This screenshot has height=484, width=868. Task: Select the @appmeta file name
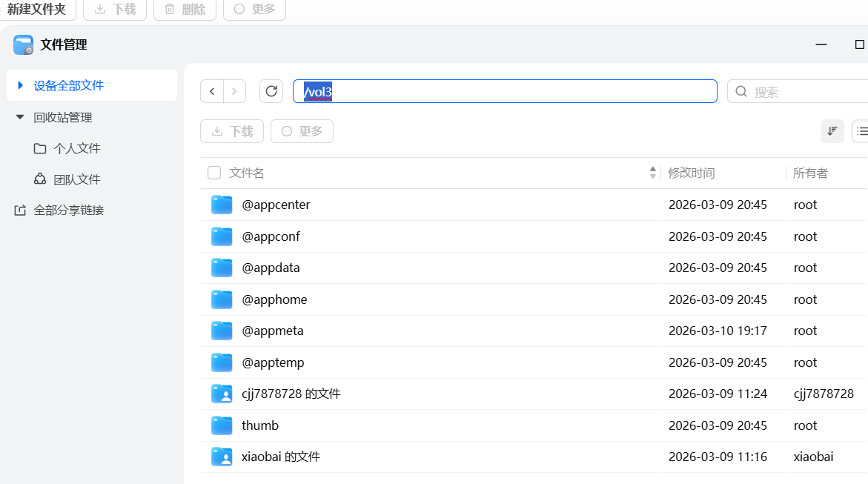[272, 331]
